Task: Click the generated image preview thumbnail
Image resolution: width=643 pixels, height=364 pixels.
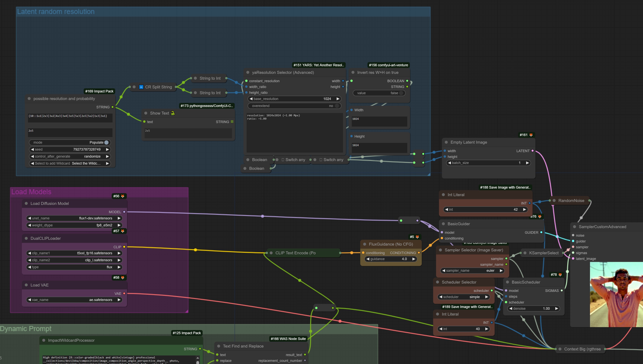Action: [616, 294]
